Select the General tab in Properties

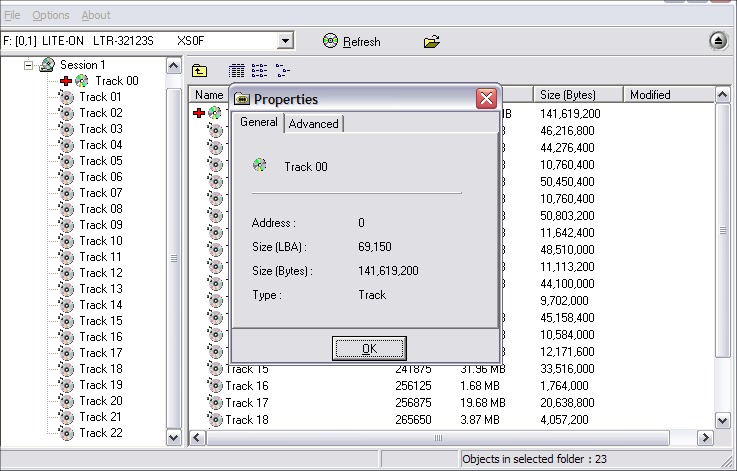[x=259, y=122]
